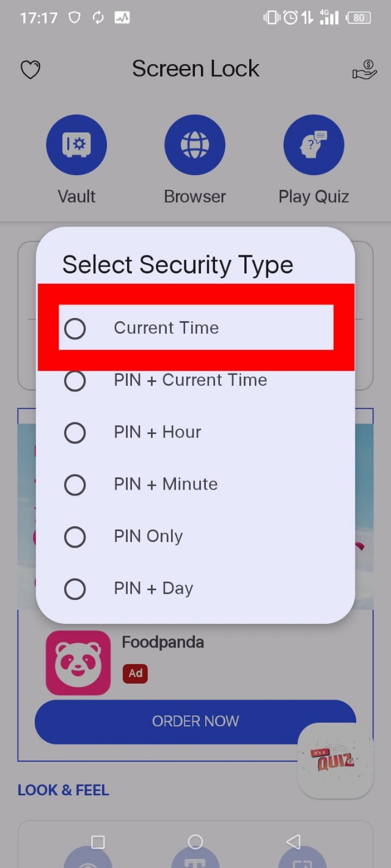The image size is (391, 868).
Task: Select PIN + Hour security type
Action: [x=75, y=433]
